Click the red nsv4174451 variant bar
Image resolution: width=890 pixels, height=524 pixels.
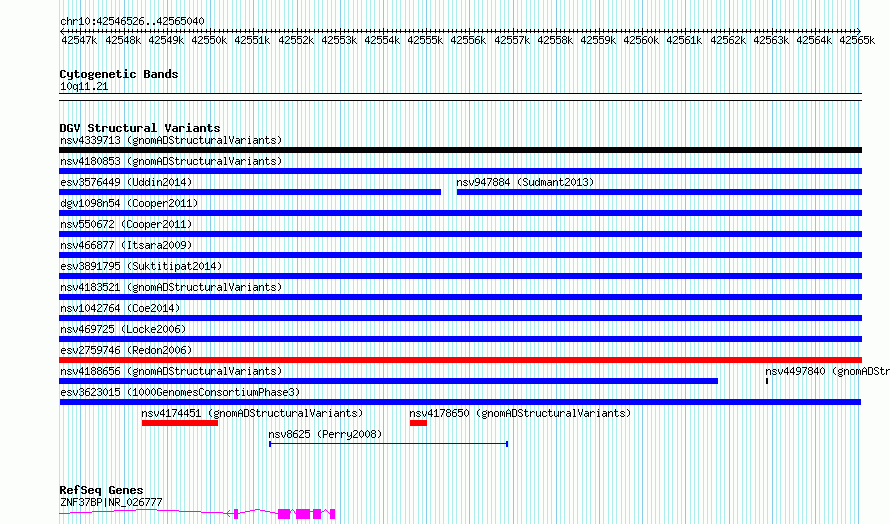point(180,423)
